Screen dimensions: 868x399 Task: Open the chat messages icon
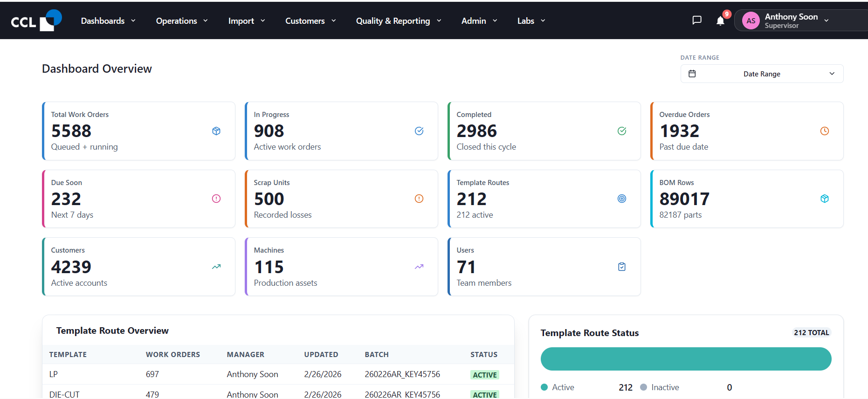pos(697,20)
